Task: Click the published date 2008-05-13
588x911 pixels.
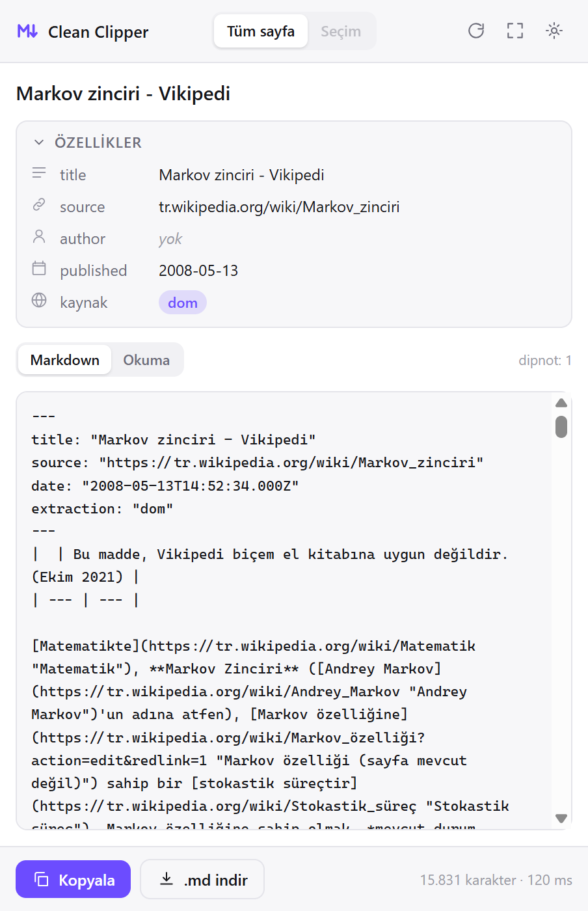Action: (198, 271)
